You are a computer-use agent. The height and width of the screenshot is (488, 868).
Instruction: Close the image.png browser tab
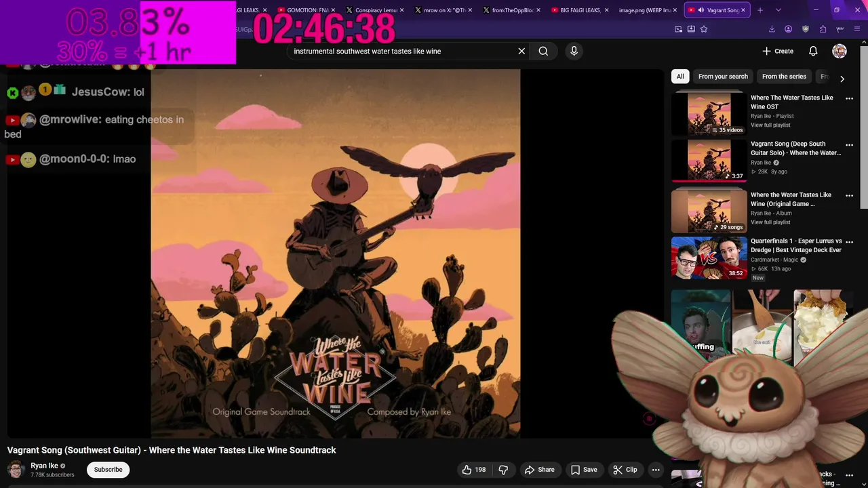tap(675, 10)
